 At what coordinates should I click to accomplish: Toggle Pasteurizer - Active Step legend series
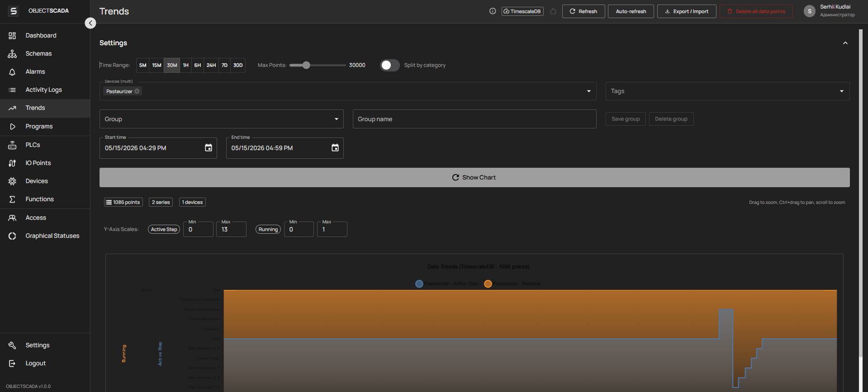[446, 283]
